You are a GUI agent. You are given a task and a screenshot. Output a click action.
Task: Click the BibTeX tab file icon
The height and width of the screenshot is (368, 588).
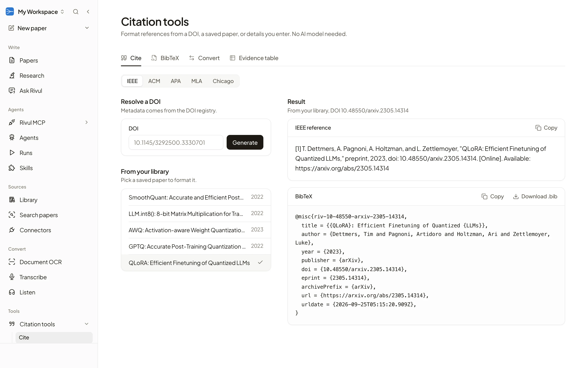(154, 58)
